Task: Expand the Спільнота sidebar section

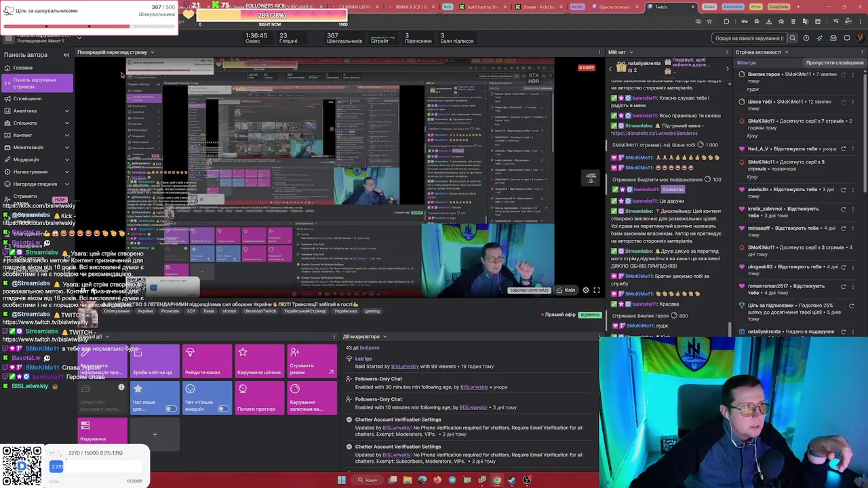Action: pos(66,123)
